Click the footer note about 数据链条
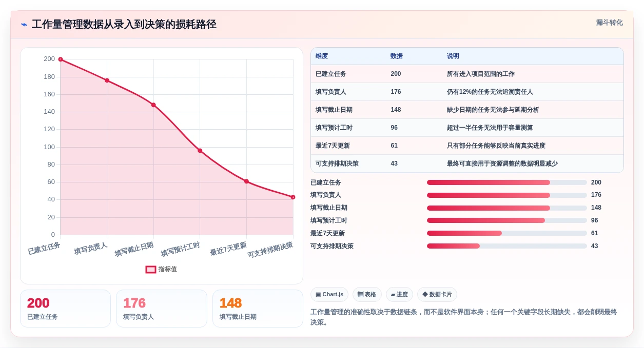The height and width of the screenshot is (348, 644). pyautogui.click(x=464, y=317)
